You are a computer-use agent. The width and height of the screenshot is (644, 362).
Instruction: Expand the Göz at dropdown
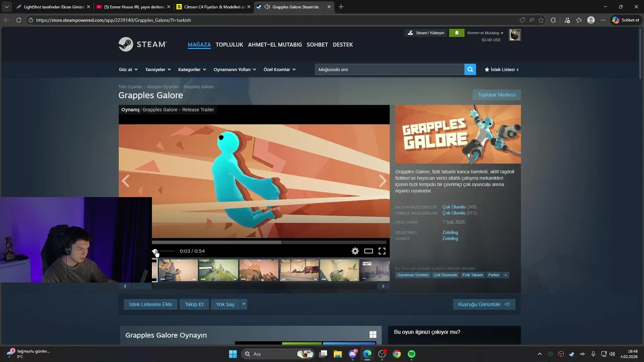(x=128, y=69)
